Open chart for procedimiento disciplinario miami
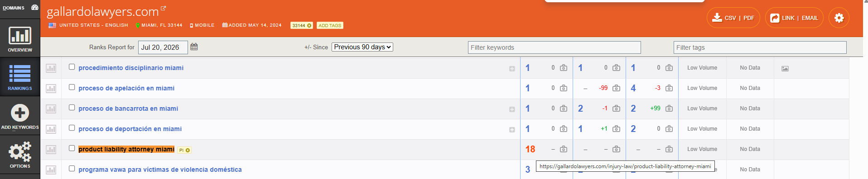 pos(51,68)
